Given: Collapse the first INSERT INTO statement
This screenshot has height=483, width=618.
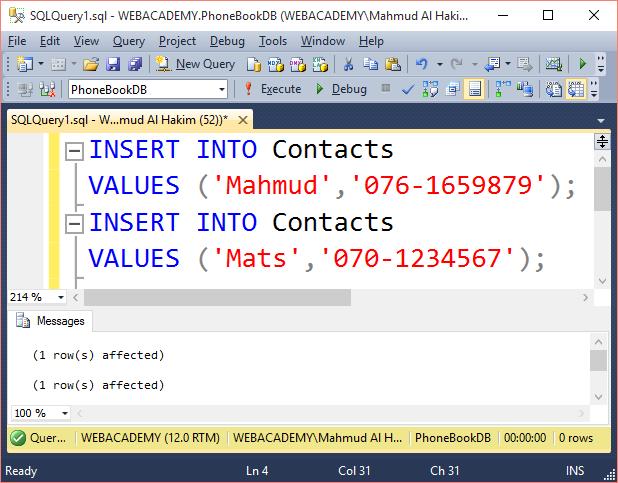Looking at the screenshot, I should pyautogui.click(x=74, y=151).
